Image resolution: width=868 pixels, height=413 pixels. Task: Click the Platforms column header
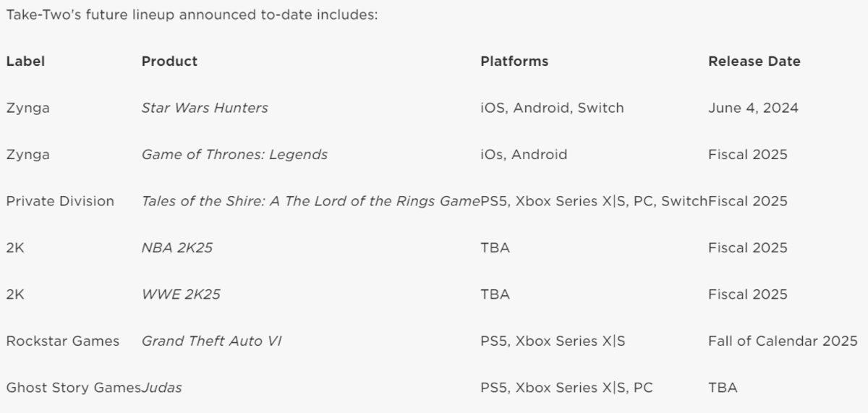514,61
